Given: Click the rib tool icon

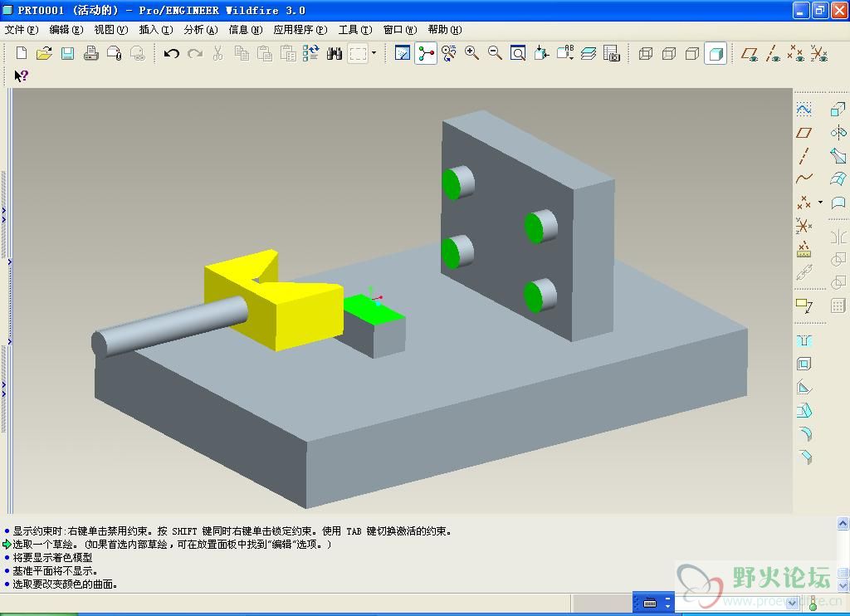Looking at the screenshot, I should (804, 387).
